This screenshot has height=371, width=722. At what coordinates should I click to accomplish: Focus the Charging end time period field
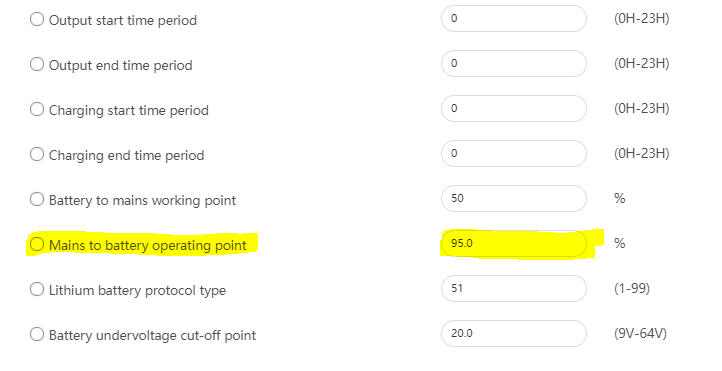[514, 154]
